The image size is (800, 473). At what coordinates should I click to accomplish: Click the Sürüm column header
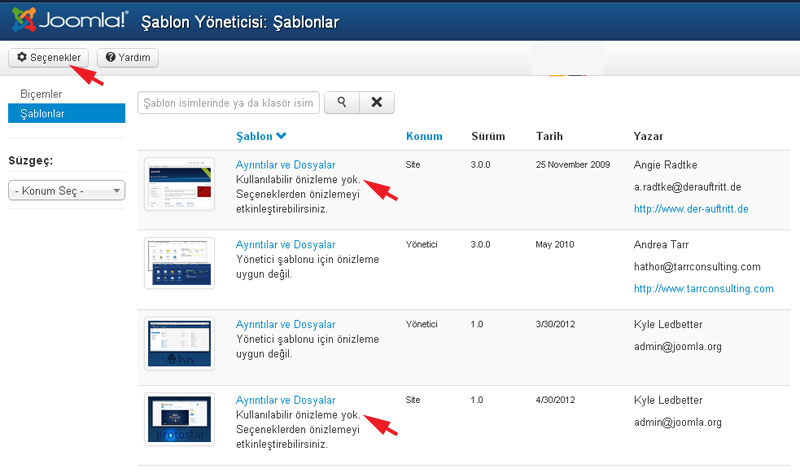488,136
